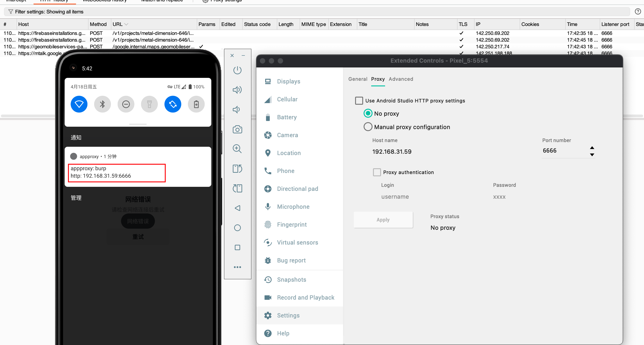Image resolution: width=644 pixels, height=345 pixels.
Task: Toggle battery saver quick setting
Action: pyautogui.click(x=196, y=104)
